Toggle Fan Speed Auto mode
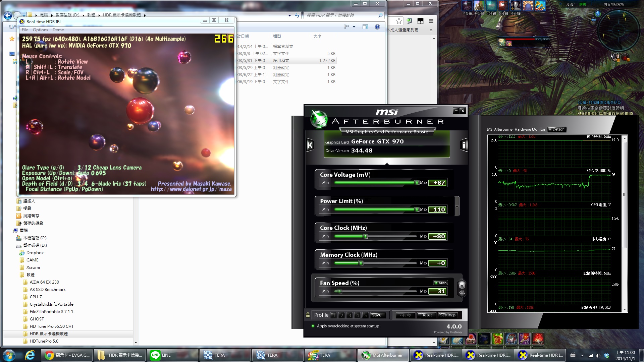This screenshot has width=644, height=362. [x=440, y=283]
